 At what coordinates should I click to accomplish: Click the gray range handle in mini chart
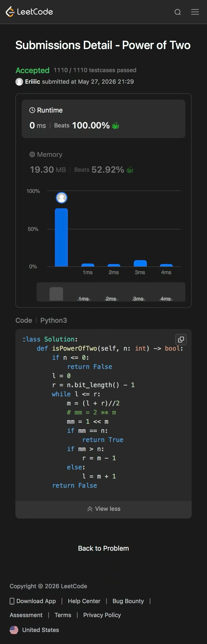(56, 294)
